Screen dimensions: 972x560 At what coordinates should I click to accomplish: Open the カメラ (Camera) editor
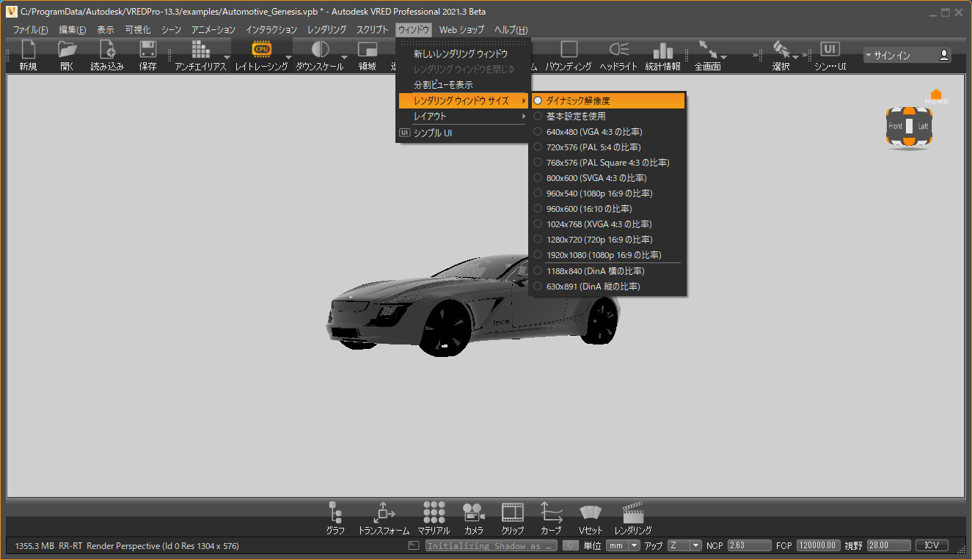[x=473, y=512]
